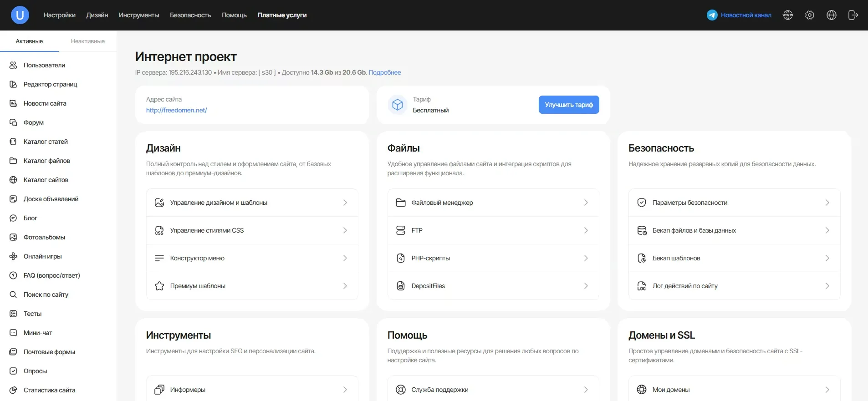Click the uCoz U logo icon
The width and height of the screenshot is (868, 401).
20,15
